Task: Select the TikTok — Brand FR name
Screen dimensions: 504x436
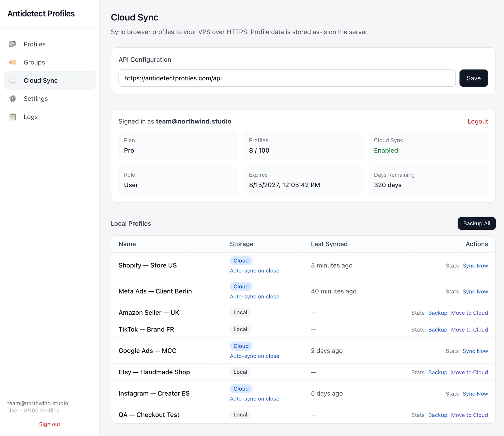Action: coord(146,329)
